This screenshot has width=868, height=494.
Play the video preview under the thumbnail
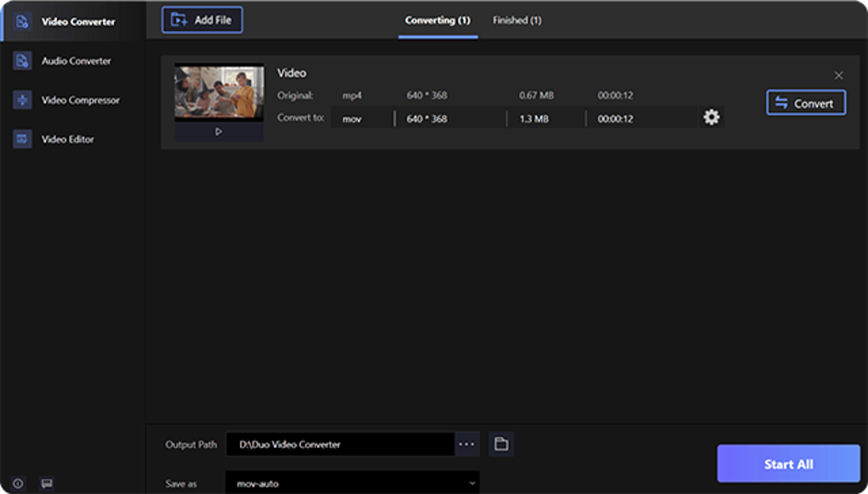coord(219,132)
